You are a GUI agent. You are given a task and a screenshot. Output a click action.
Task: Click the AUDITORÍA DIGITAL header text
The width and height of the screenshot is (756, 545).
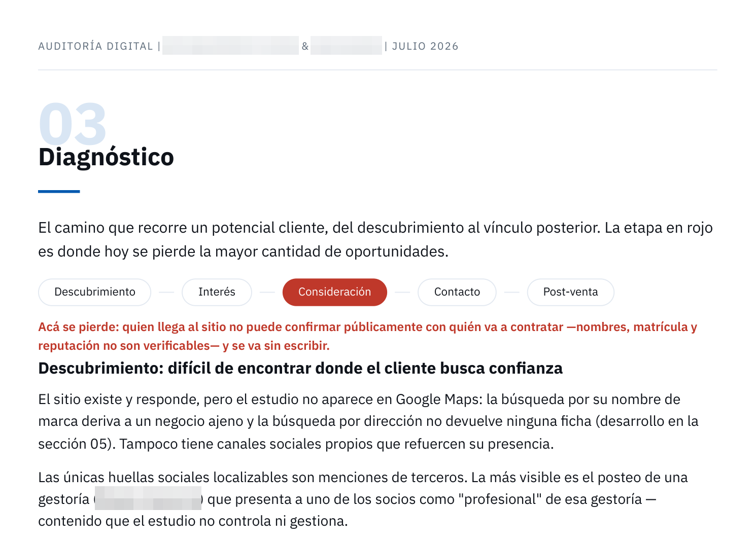point(95,46)
